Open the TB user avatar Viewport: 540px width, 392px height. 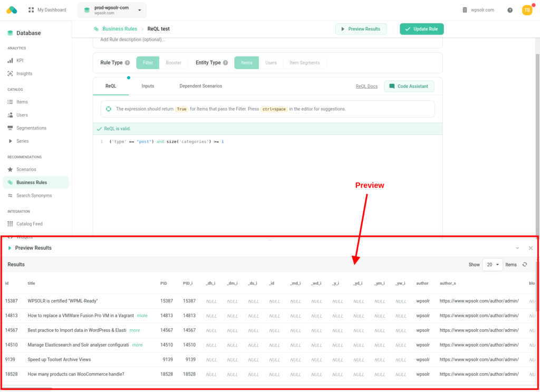coord(527,11)
